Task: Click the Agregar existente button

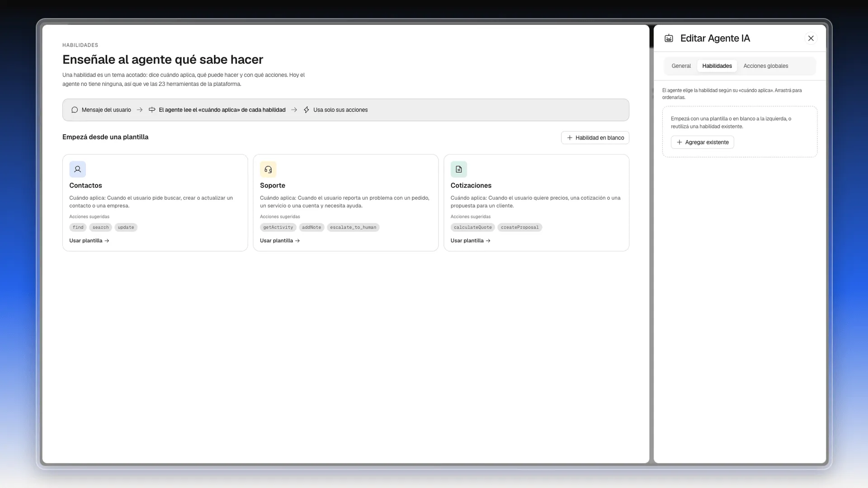Action: (x=702, y=142)
